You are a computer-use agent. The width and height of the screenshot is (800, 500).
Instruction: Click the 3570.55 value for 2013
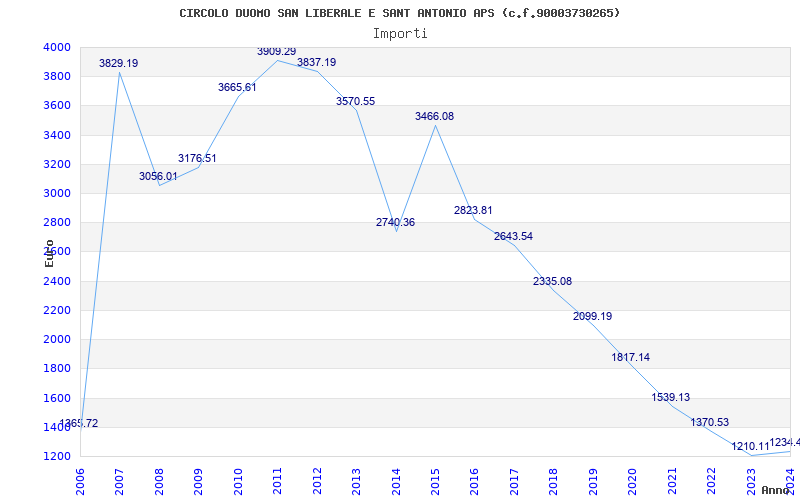[355, 102]
